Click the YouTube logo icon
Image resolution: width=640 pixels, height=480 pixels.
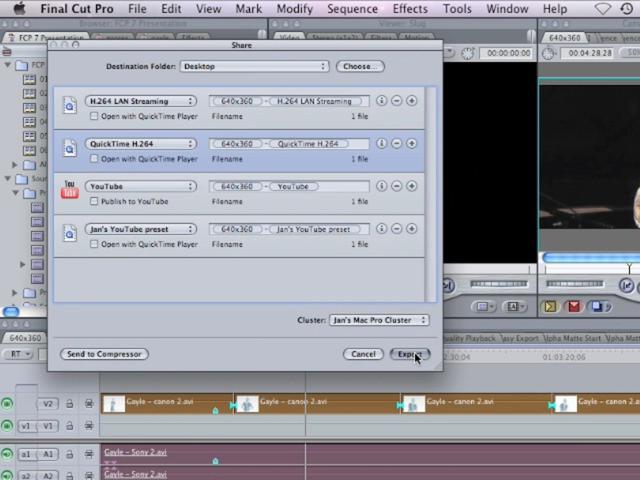point(70,190)
